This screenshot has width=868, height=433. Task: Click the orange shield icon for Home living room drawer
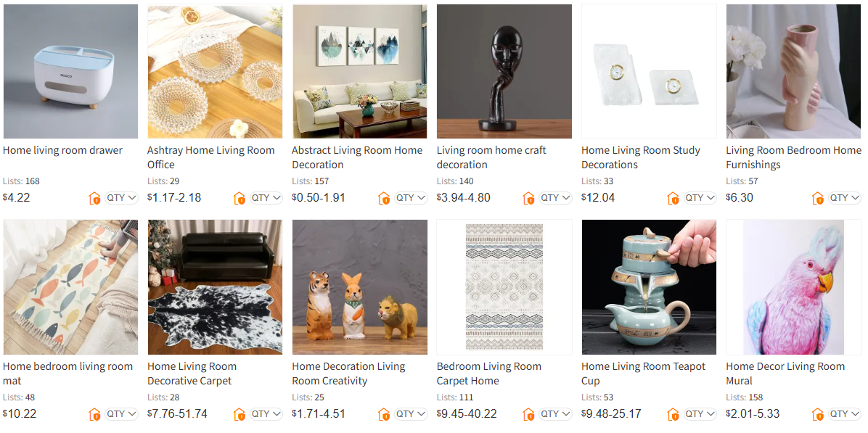coord(94,198)
